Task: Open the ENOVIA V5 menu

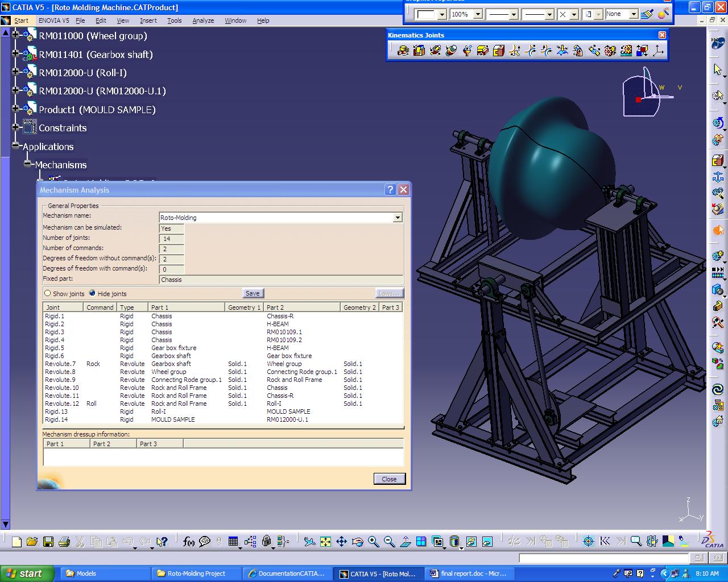Action: [x=54, y=20]
